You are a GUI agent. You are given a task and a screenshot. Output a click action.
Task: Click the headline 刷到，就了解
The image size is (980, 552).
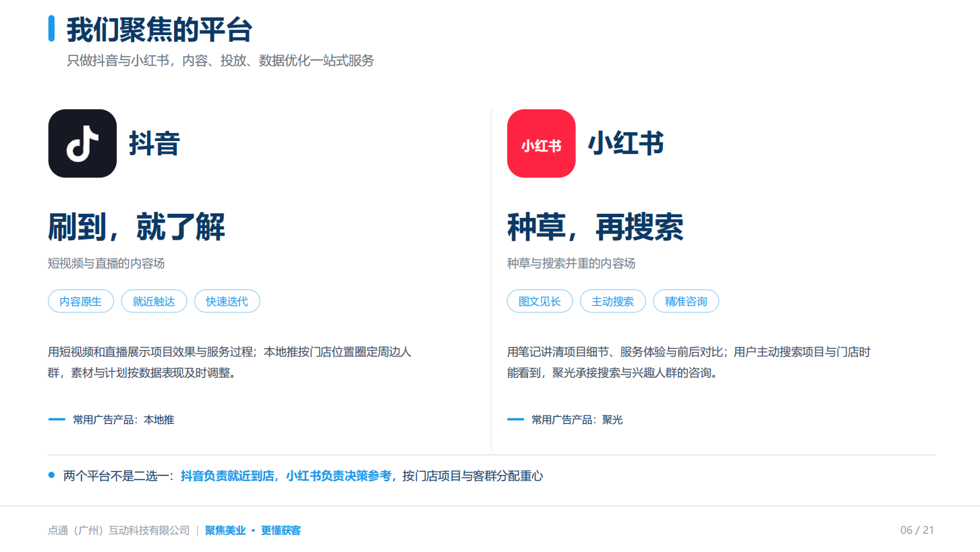click(136, 227)
